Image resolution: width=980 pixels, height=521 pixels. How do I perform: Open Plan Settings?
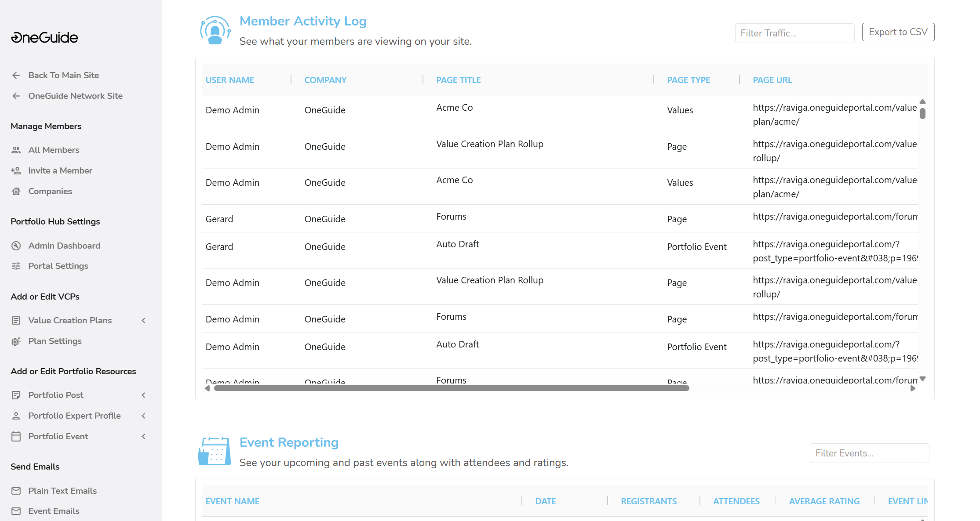[55, 341]
